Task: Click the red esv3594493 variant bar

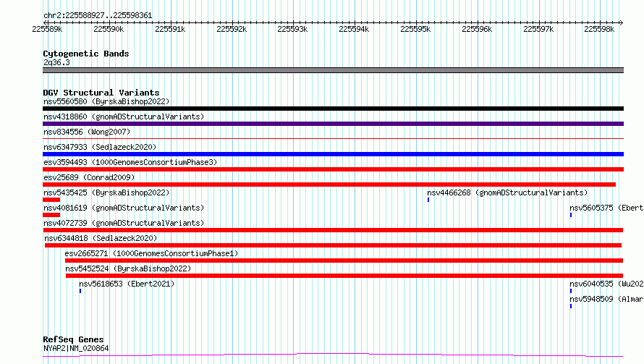Action: (x=333, y=169)
